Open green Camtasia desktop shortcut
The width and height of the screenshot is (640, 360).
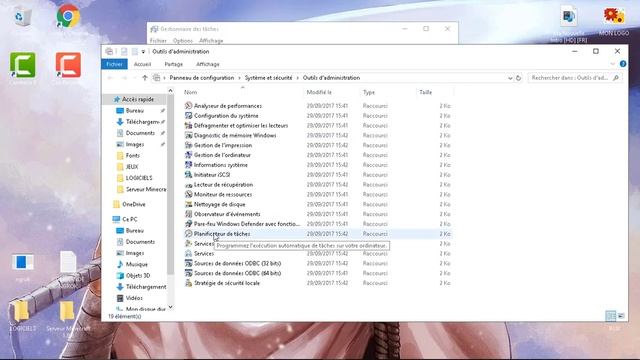[x=23, y=65]
